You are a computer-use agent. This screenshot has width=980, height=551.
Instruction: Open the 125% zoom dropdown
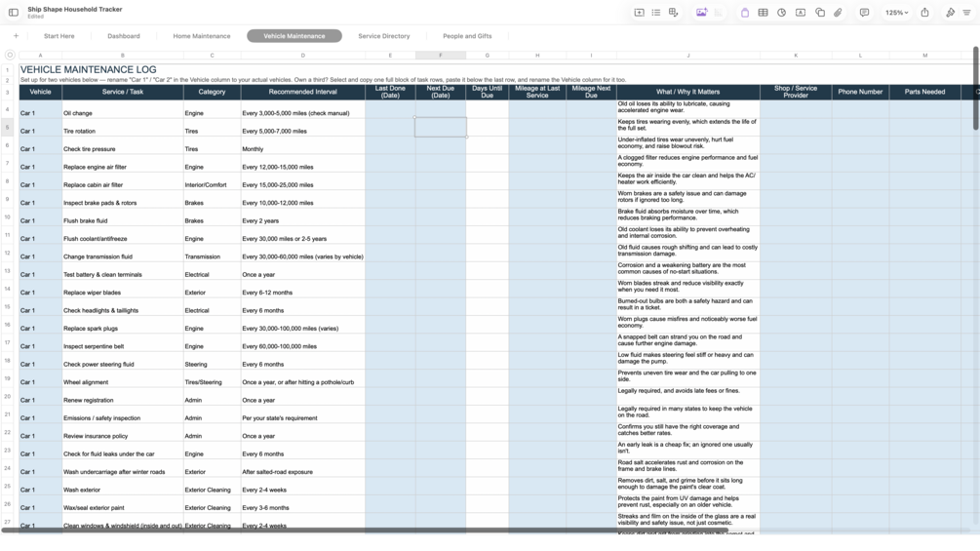[896, 13]
